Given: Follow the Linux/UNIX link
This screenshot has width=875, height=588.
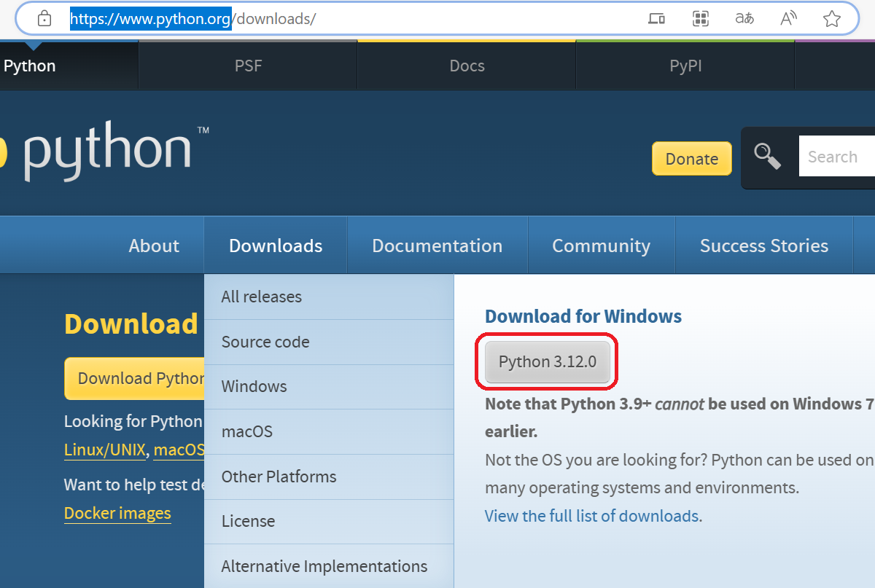Looking at the screenshot, I should [105, 450].
